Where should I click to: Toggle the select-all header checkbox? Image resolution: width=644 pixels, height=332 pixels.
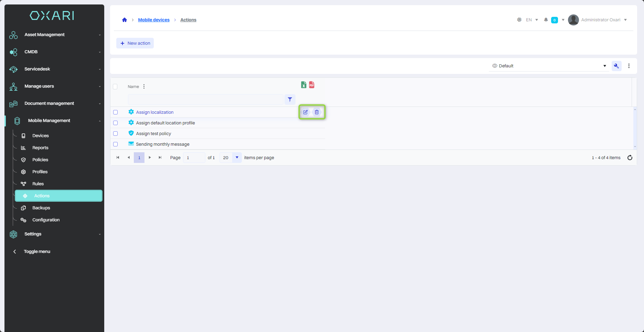[115, 87]
